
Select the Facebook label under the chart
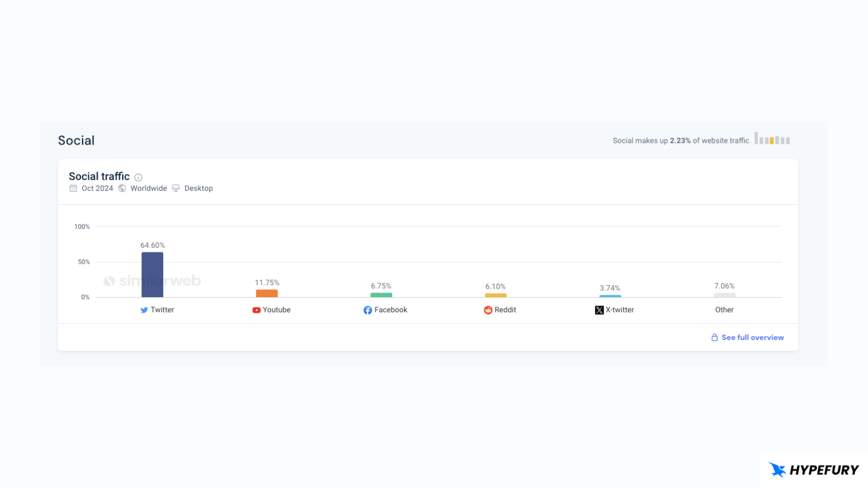coord(391,310)
